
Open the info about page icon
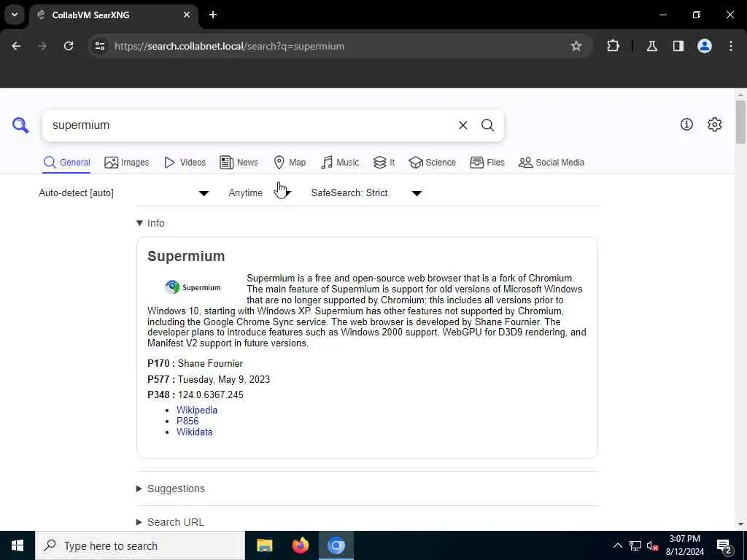[686, 125]
